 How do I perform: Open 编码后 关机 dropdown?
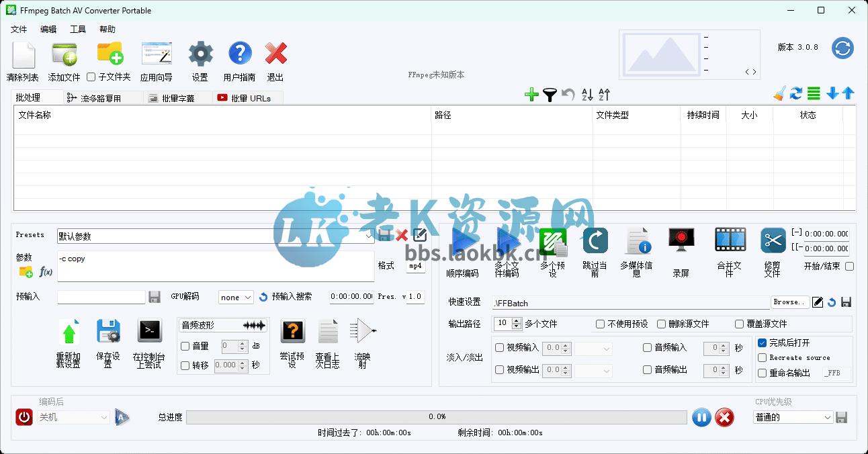click(72, 417)
